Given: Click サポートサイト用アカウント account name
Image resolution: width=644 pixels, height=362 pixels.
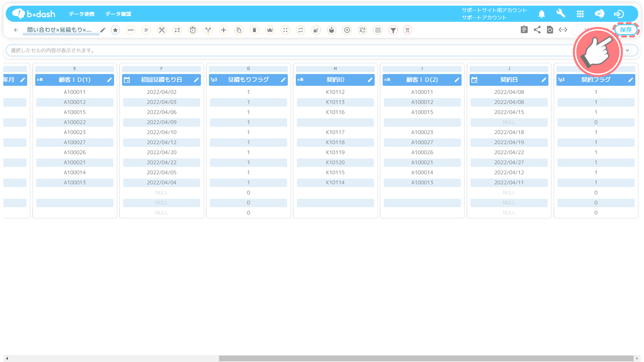Looking at the screenshot, I should [x=494, y=10].
